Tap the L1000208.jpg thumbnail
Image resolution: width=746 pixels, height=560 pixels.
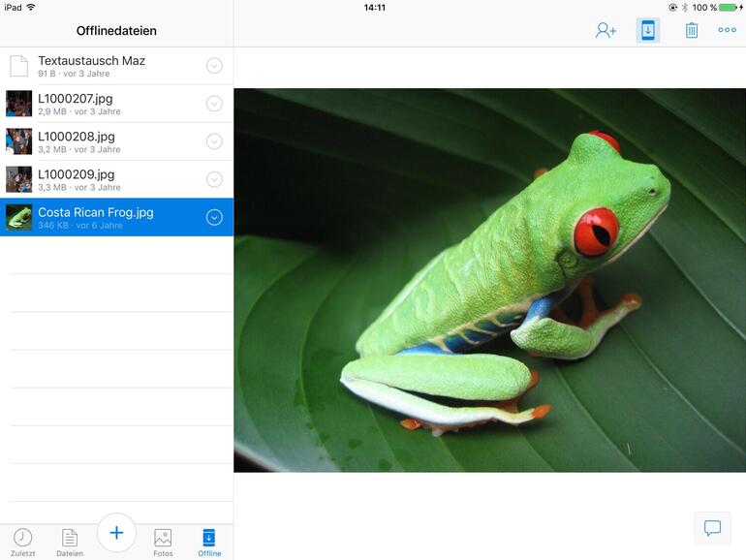pos(19,141)
